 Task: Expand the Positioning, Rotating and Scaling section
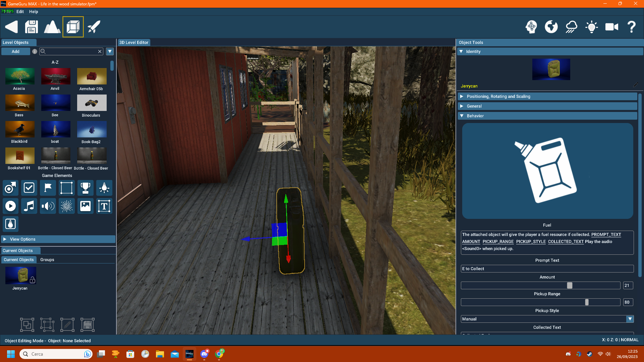coord(462,96)
